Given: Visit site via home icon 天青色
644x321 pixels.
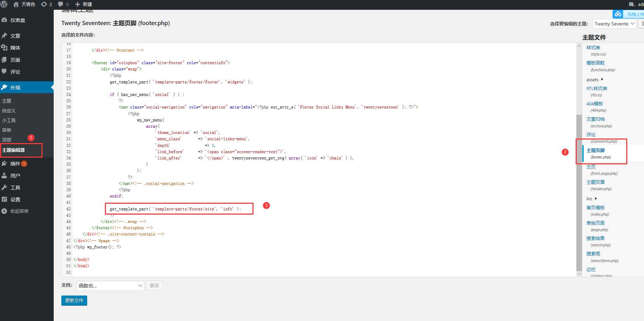Looking at the screenshot, I should pos(24,4).
